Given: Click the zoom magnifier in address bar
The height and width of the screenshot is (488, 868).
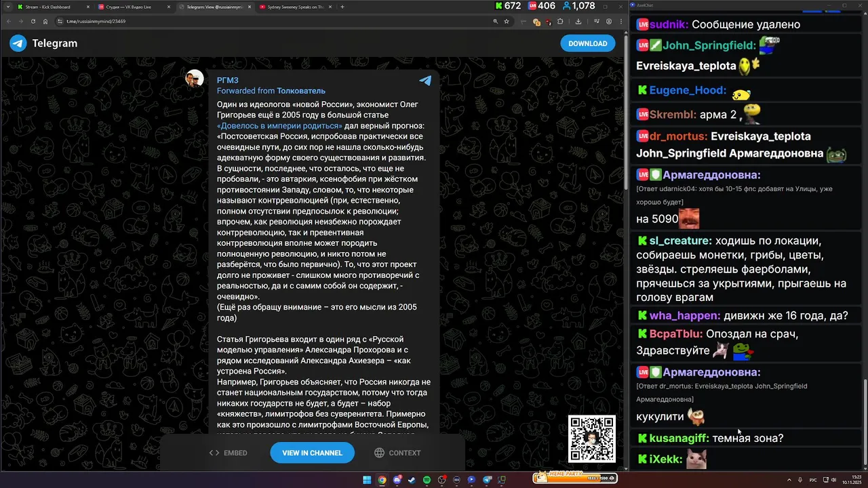Looking at the screenshot, I should coord(496,21).
